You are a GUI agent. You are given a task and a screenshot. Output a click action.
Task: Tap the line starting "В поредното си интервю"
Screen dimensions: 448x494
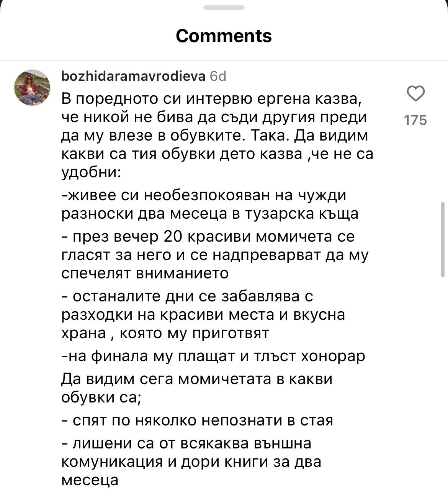[x=212, y=99]
